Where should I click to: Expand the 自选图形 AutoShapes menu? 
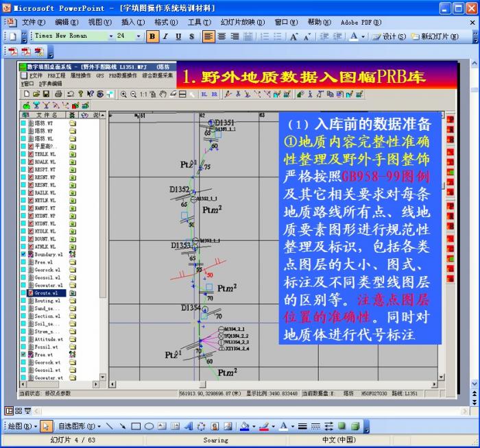(x=79, y=426)
